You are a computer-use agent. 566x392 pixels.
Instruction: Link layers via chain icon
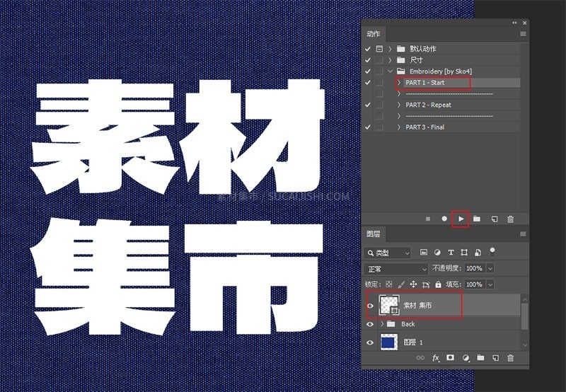coord(420,358)
